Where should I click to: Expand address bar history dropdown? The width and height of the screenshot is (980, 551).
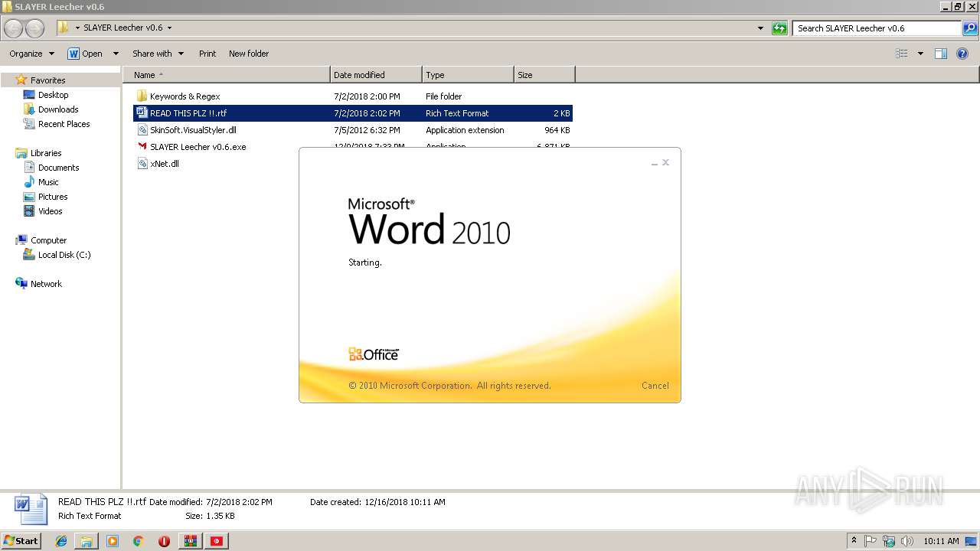click(760, 28)
